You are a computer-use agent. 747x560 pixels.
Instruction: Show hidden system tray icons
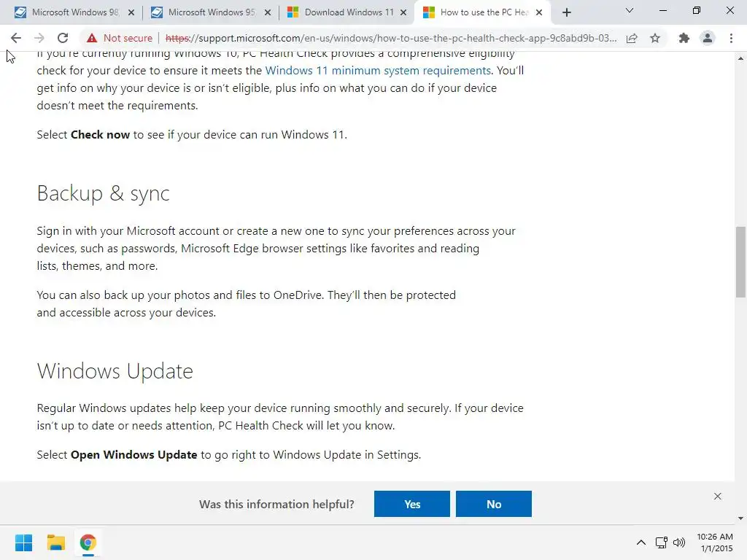click(x=641, y=542)
